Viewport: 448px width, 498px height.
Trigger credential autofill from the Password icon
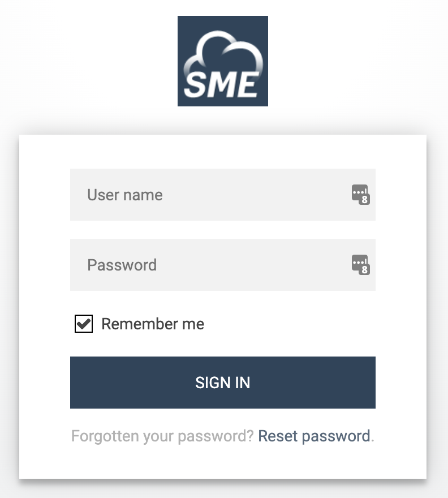[x=360, y=264]
